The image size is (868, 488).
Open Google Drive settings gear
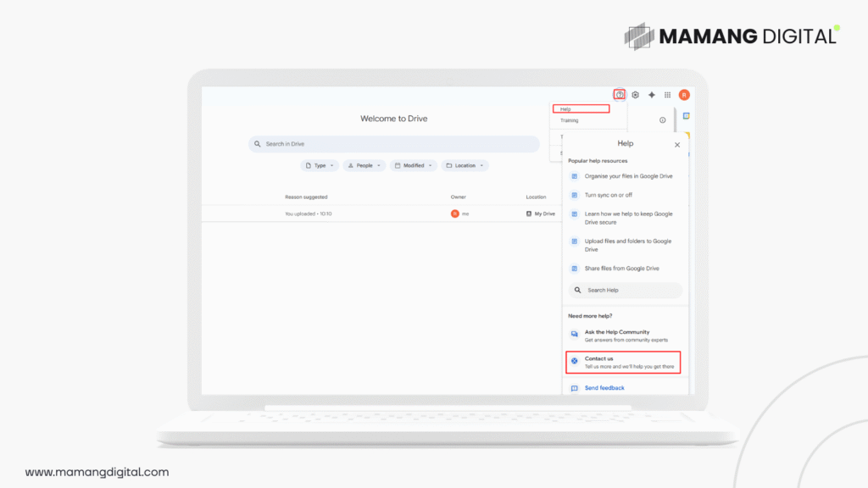[x=636, y=95]
